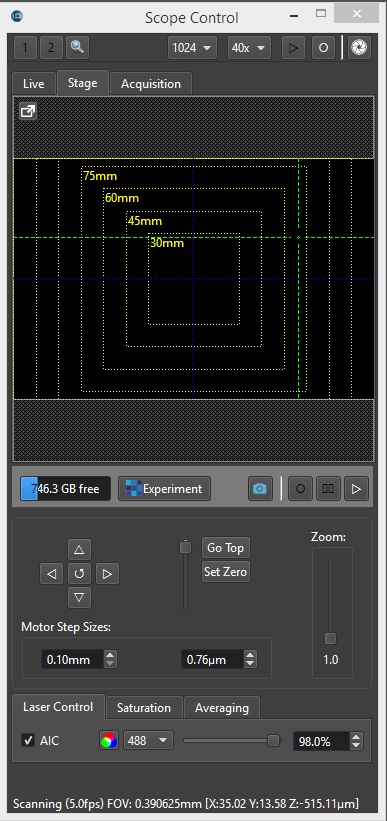The height and width of the screenshot is (821, 387).
Task: Click the Go Top button
Action: (226, 548)
